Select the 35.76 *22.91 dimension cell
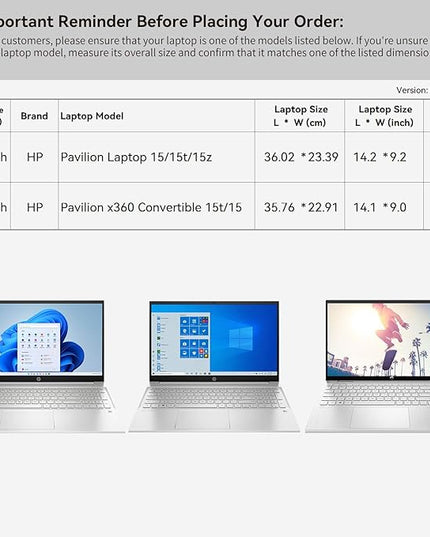 [301, 207]
